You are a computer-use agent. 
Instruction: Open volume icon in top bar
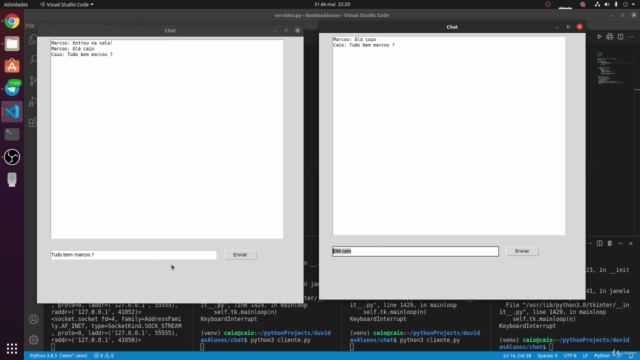pos(607,4)
